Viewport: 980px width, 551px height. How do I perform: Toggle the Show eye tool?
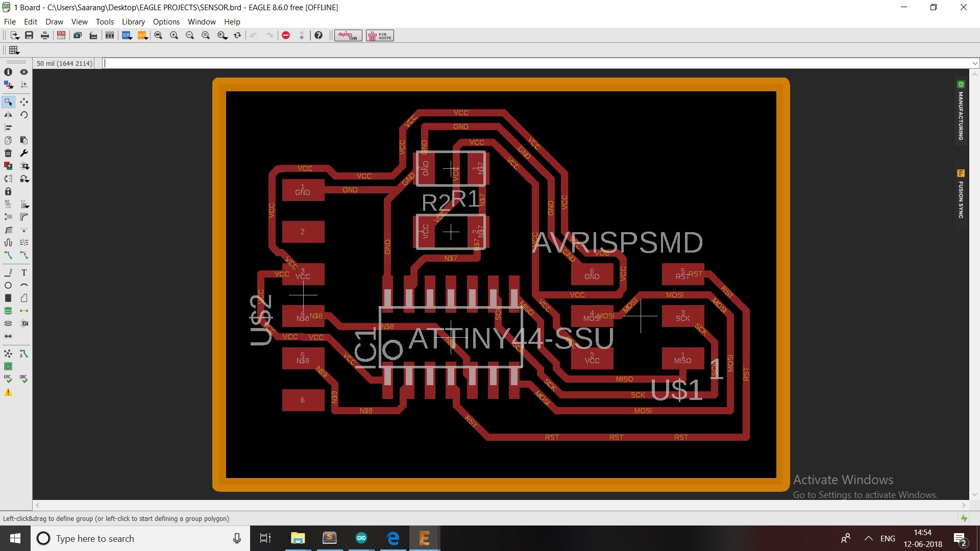click(24, 72)
